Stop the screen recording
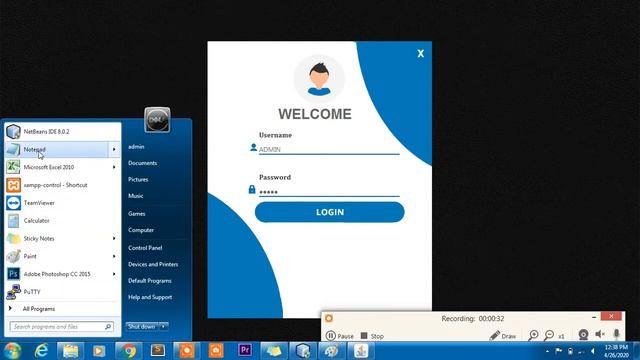The image size is (640, 360). 372,336
